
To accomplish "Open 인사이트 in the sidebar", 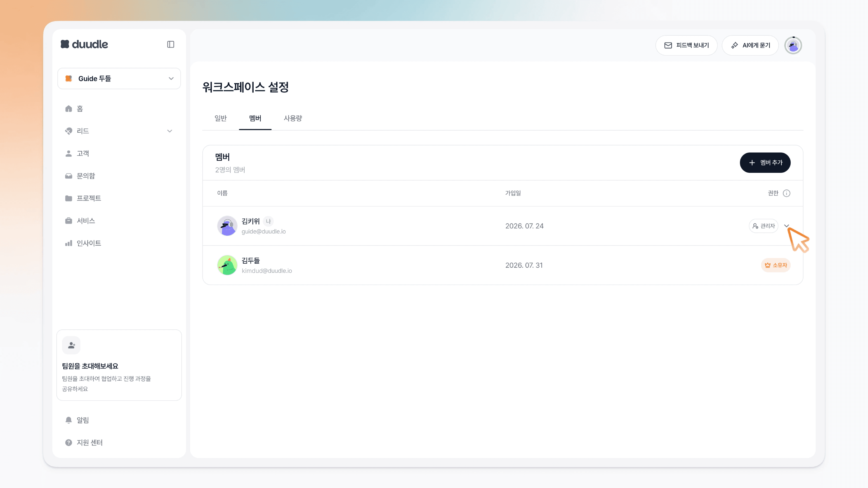I will click(x=89, y=243).
